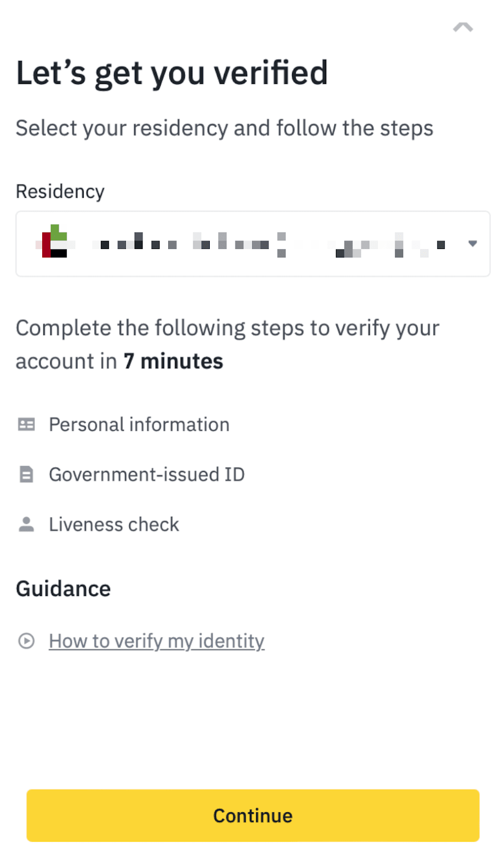Click the play icon beside the guidance link
This screenshot has height=855, width=504.
[26, 641]
